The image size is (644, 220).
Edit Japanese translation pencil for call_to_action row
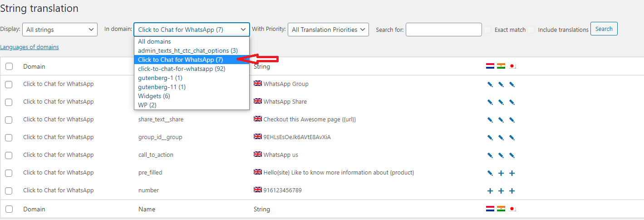tap(512, 155)
